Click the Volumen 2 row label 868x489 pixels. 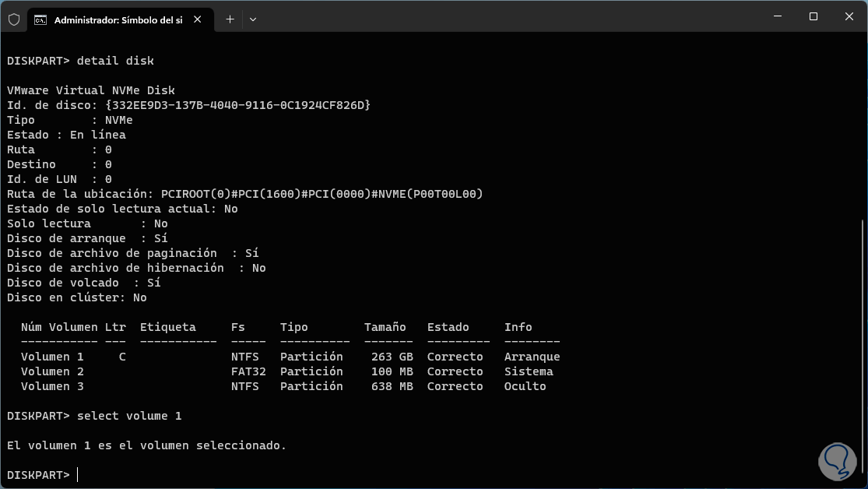tap(52, 371)
